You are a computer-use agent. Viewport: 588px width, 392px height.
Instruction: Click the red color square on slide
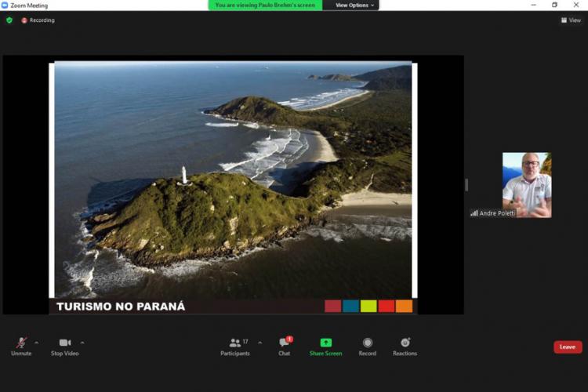pyautogui.click(x=387, y=307)
